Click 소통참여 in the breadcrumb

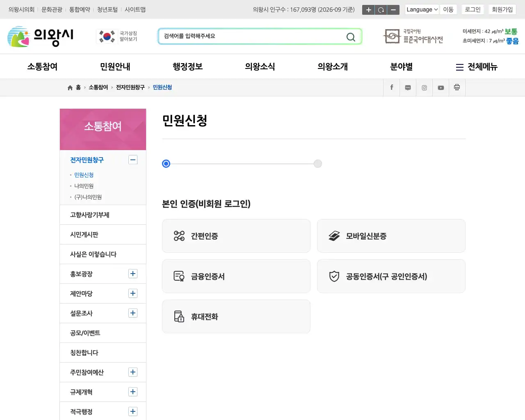pyautogui.click(x=98, y=87)
